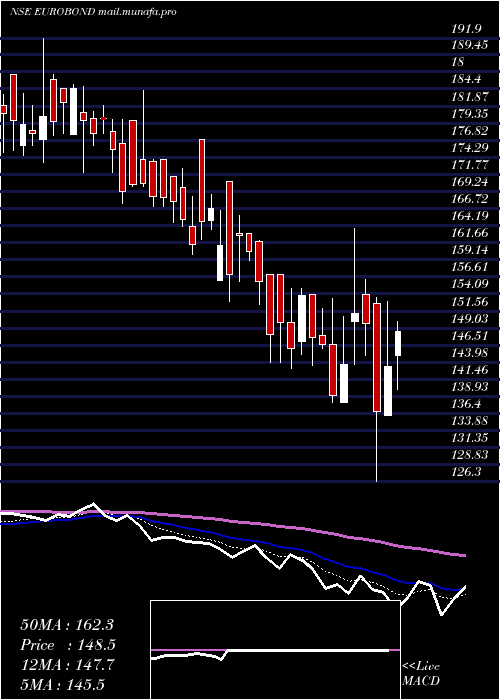Click the 166.72 price axis label
Viewport: 500px width, 700px height.
(x=470, y=198)
